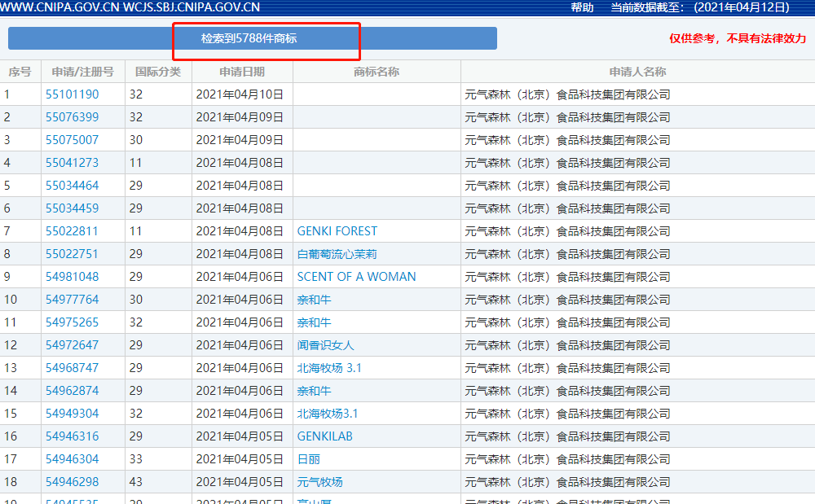Select class 43 in row 18

click(136, 483)
